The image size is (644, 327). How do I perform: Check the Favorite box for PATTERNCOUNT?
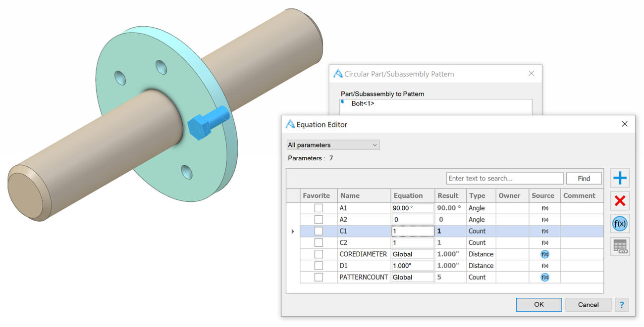319,278
